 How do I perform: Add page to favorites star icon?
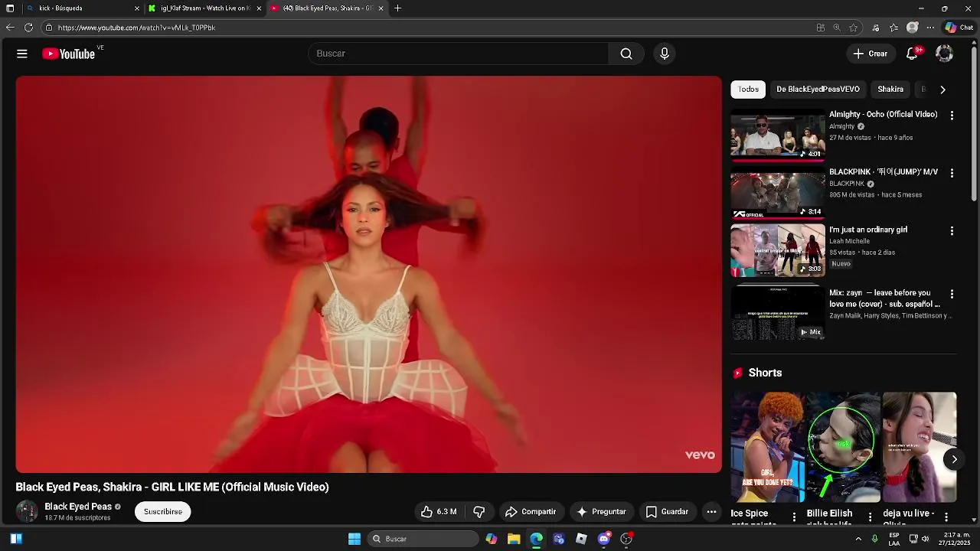(854, 28)
